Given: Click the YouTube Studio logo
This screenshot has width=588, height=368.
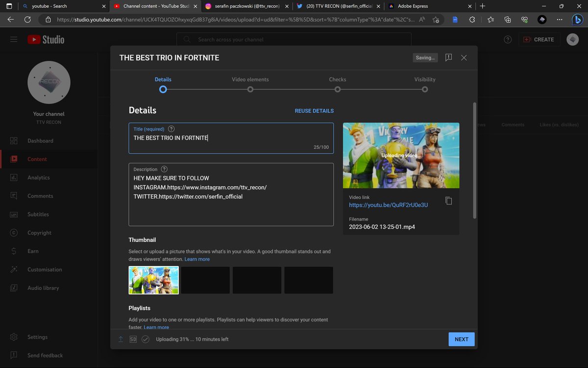Looking at the screenshot, I should point(46,40).
